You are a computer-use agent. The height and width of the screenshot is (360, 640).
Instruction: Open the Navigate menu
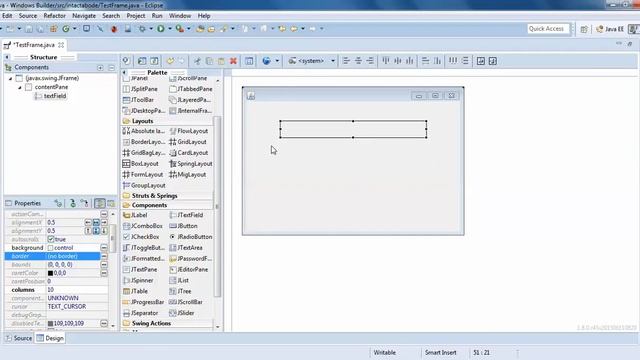click(x=84, y=16)
